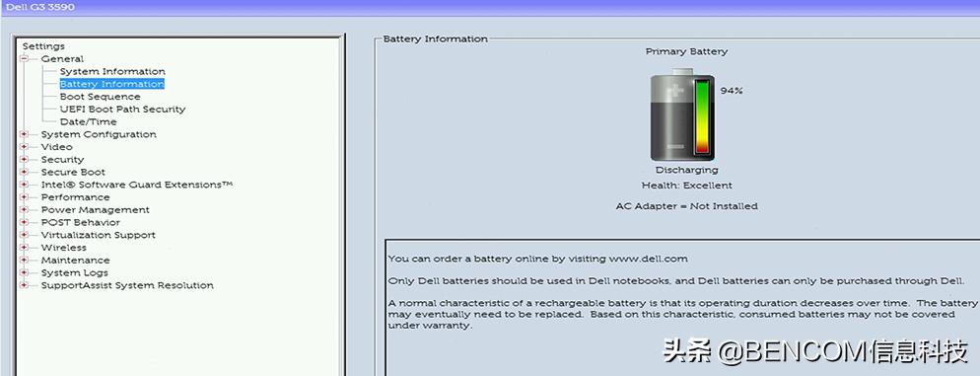Expand the Performance node
Viewport: 980px width, 376px height.
[25, 197]
